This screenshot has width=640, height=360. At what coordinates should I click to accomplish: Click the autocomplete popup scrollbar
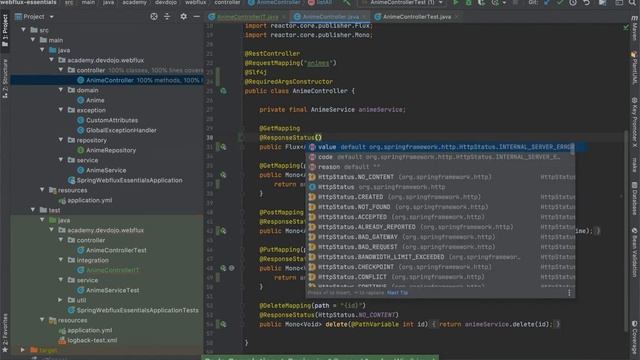tap(573, 149)
